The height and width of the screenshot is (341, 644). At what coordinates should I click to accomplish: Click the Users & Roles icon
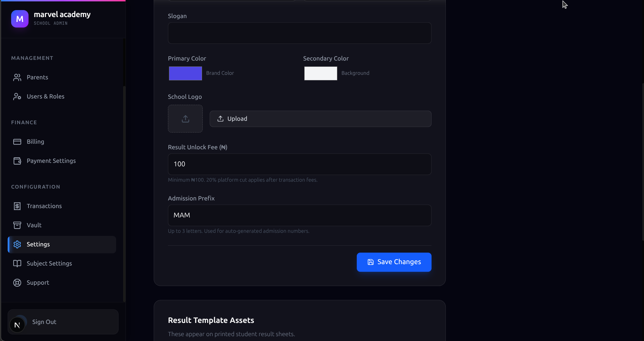click(17, 96)
